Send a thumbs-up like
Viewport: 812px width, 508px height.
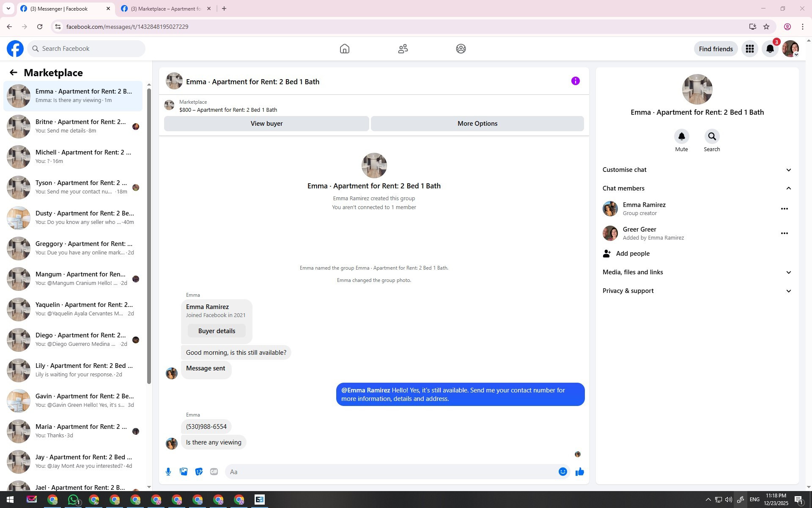(x=579, y=472)
